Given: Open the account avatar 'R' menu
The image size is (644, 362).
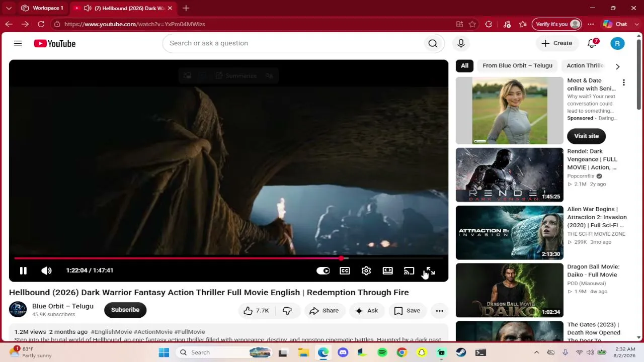Looking at the screenshot, I should click(x=617, y=44).
